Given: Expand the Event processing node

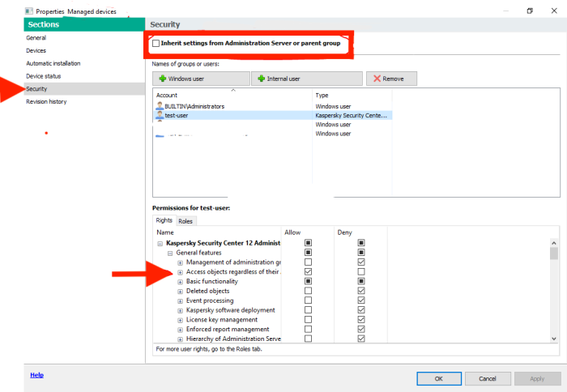Looking at the screenshot, I should pos(180,301).
